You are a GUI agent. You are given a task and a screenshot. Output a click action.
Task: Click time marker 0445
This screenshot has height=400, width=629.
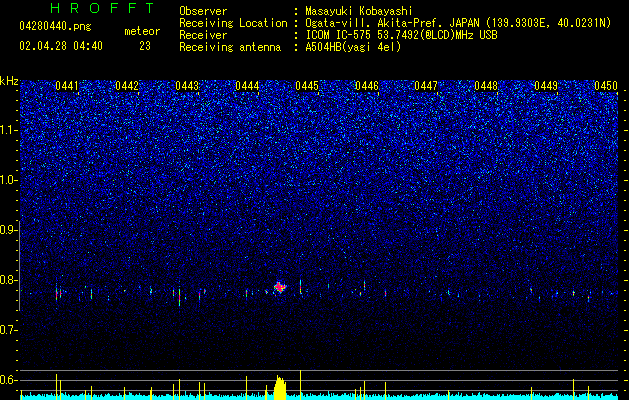pos(307,86)
